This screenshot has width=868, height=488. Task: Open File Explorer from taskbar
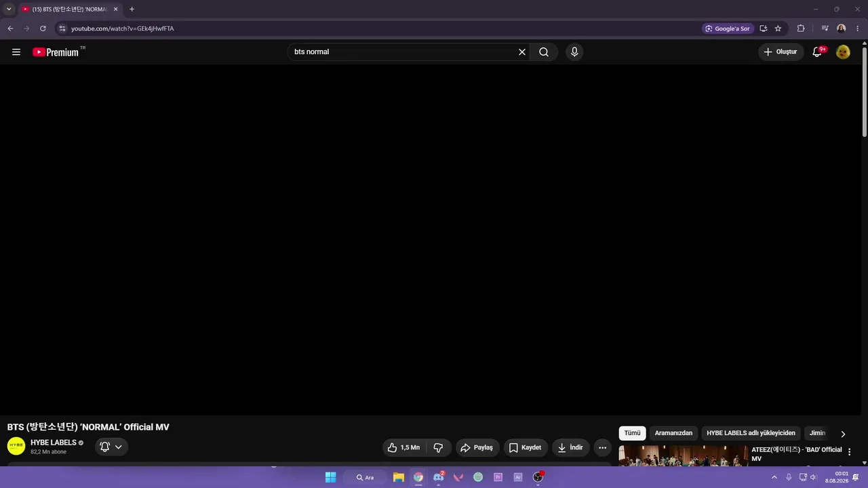pyautogui.click(x=399, y=477)
